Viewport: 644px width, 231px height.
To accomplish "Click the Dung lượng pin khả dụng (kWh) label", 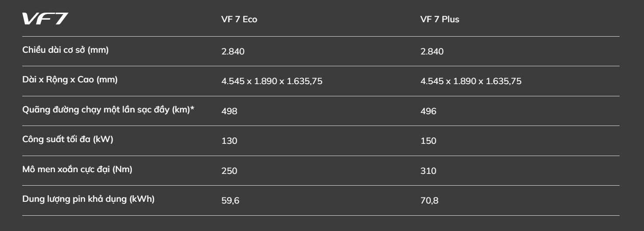I will click(x=88, y=199).
